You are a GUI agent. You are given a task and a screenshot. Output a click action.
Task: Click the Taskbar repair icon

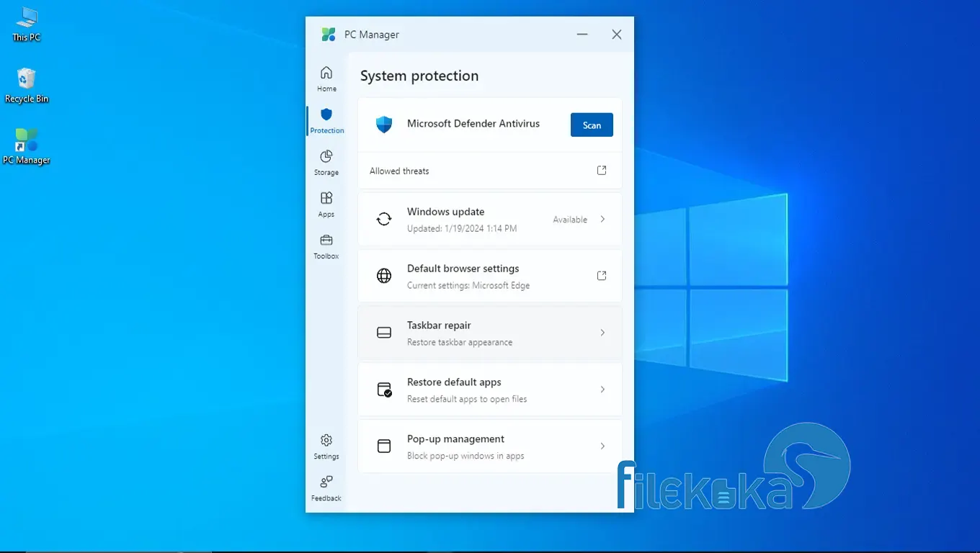coord(384,333)
